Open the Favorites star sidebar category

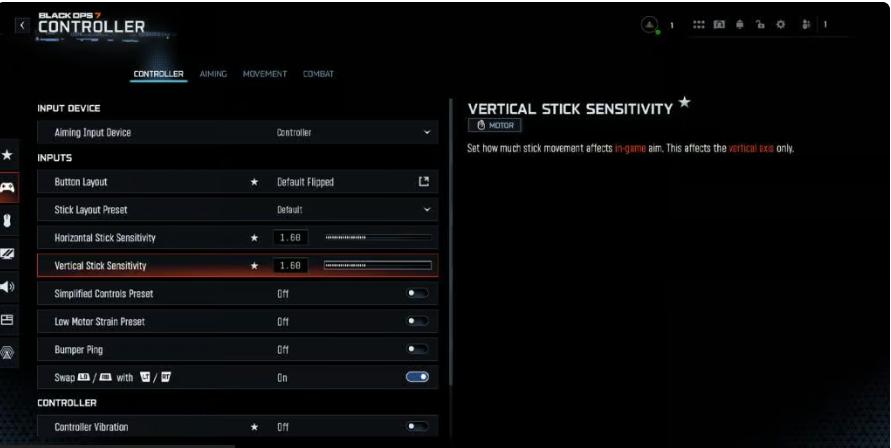(7, 156)
